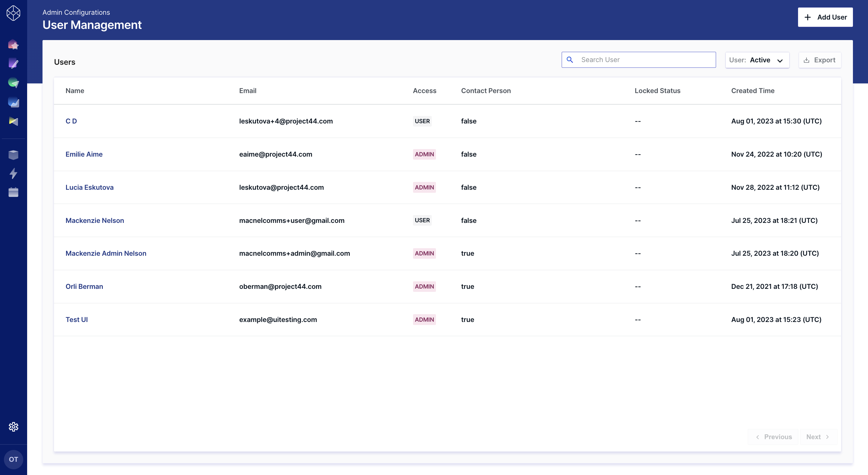
Task: Open the settings gear icon
Action: (x=14, y=427)
